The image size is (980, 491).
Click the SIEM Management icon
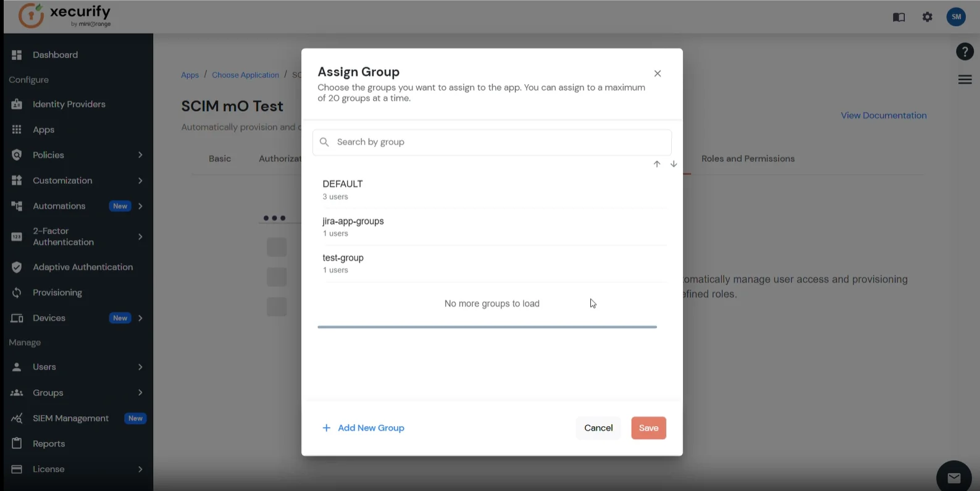pyautogui.click(x=17, y=418)
